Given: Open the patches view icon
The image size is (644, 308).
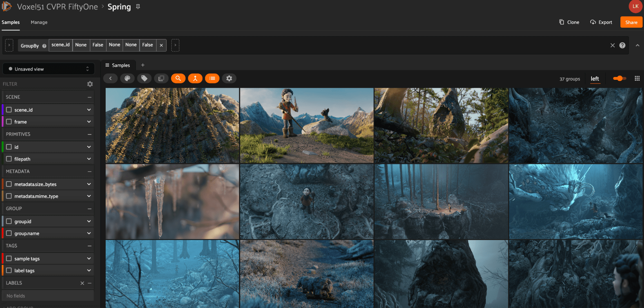Looking at the screenshot, I should 161,78.
